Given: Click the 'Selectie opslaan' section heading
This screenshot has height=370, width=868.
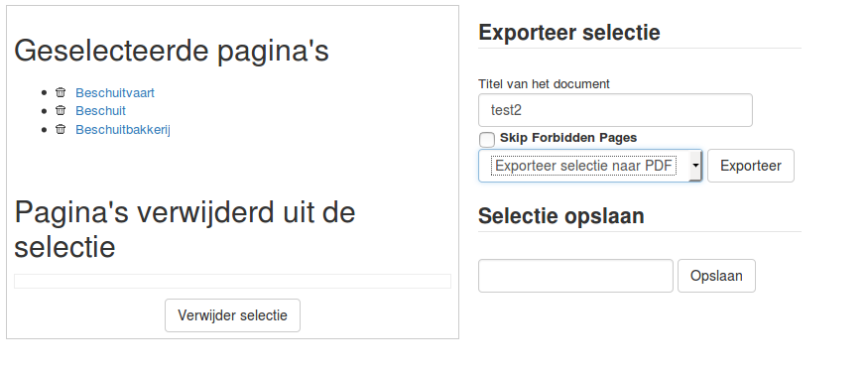Looking at the screenshot, I should click(561, 216).
